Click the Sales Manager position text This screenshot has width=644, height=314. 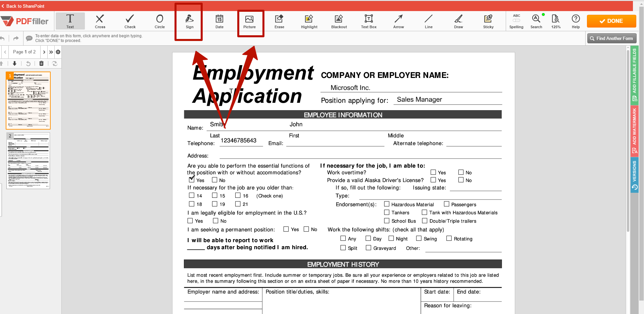click(x=419, y=99)
